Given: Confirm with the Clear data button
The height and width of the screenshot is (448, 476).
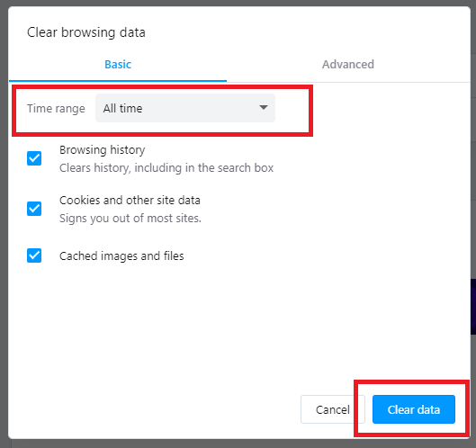Looking at the screenshot, I should (x=414, y=409).
